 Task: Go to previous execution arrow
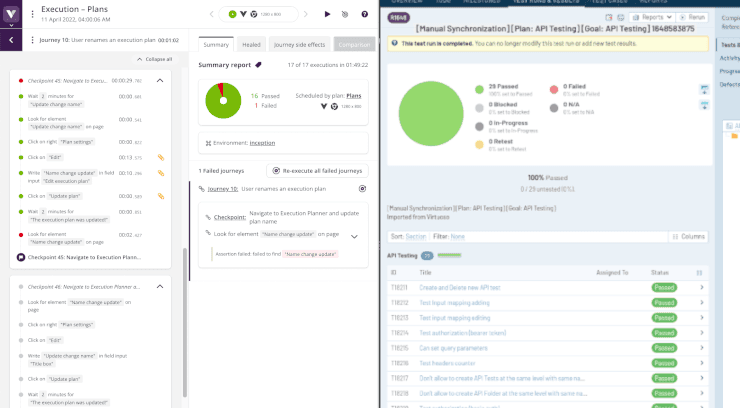[x=211, y=14]
